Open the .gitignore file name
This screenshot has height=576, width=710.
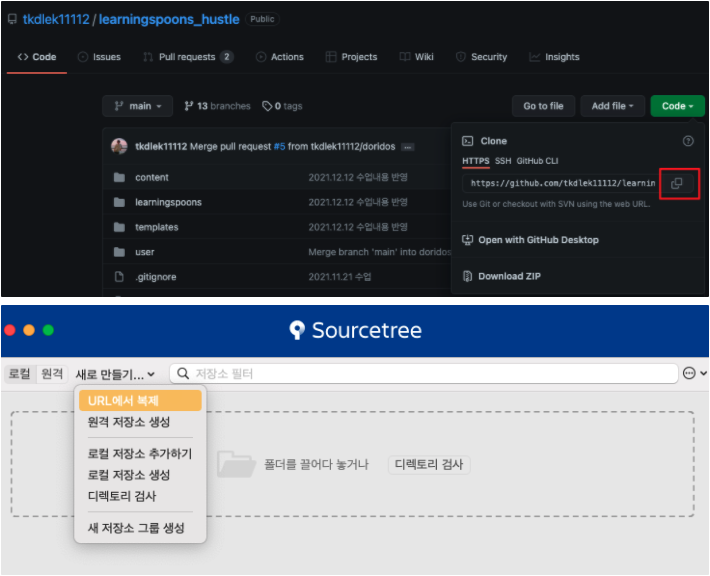(x=156, y=277)
